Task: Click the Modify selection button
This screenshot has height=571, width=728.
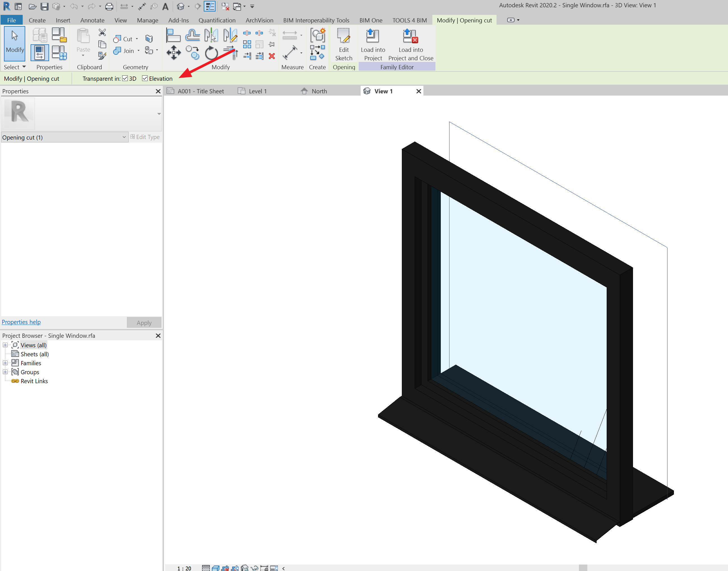Action: pos(15,43)
